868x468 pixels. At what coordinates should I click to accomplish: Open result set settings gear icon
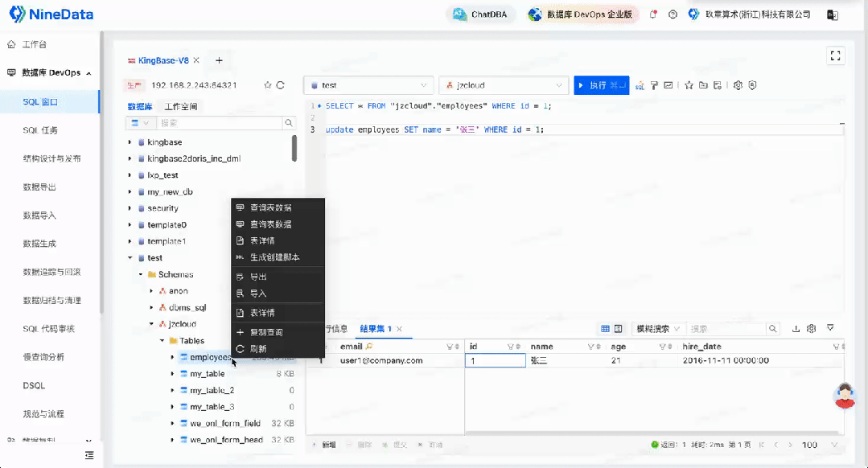pos(812,329)
